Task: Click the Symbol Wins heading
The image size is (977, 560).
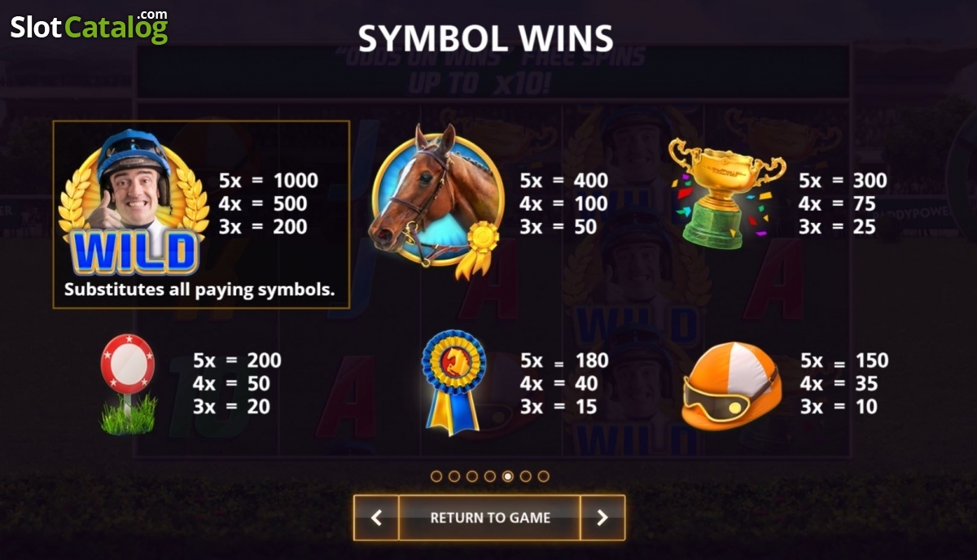Action: 486,37
